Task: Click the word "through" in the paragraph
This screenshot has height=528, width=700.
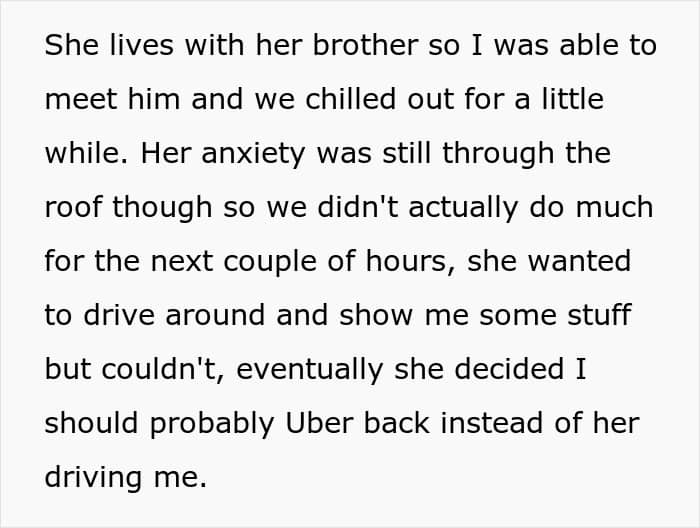Action: click(x=498, y=154)
